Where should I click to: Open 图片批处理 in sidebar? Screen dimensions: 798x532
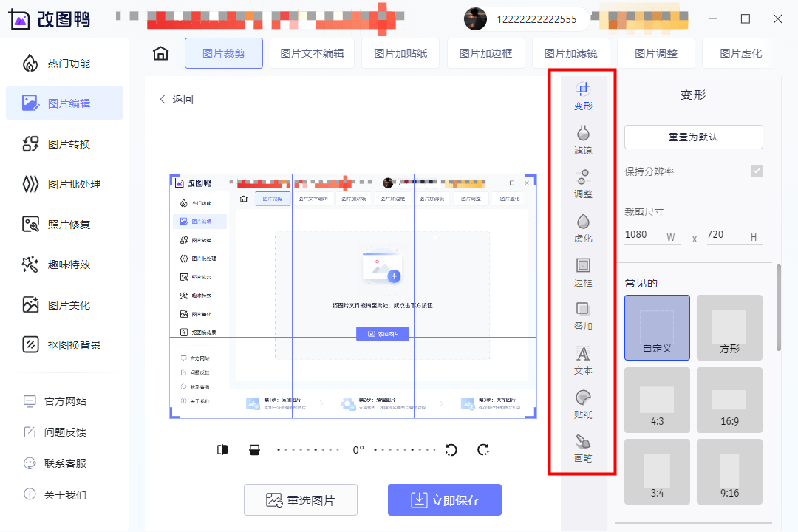point(64,184)
